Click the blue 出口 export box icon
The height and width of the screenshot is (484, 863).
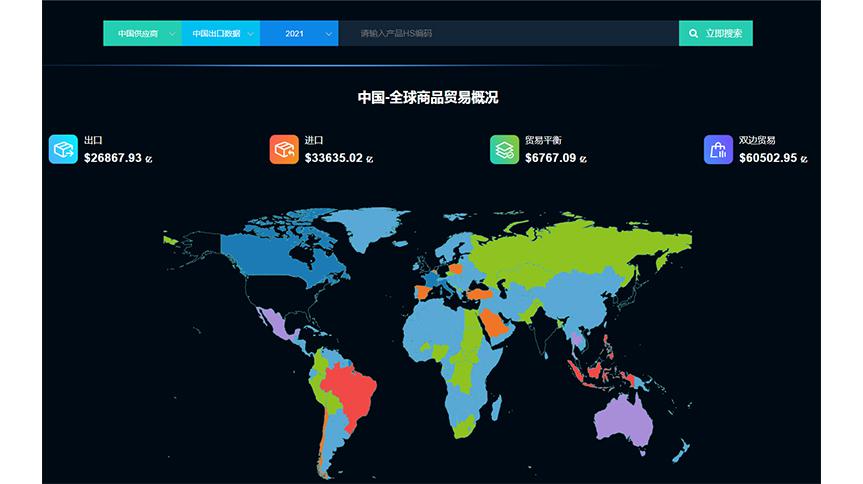[63, 149]
